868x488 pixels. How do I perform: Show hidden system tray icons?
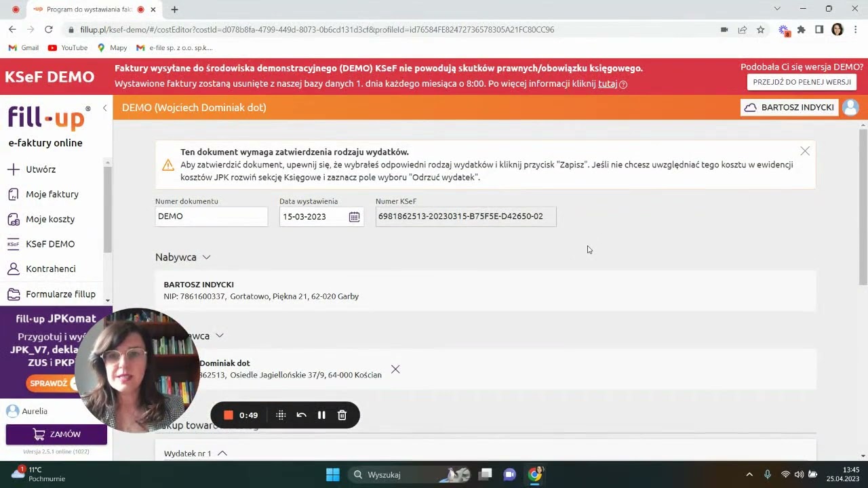pyautogui.click(x=749, y=474)
